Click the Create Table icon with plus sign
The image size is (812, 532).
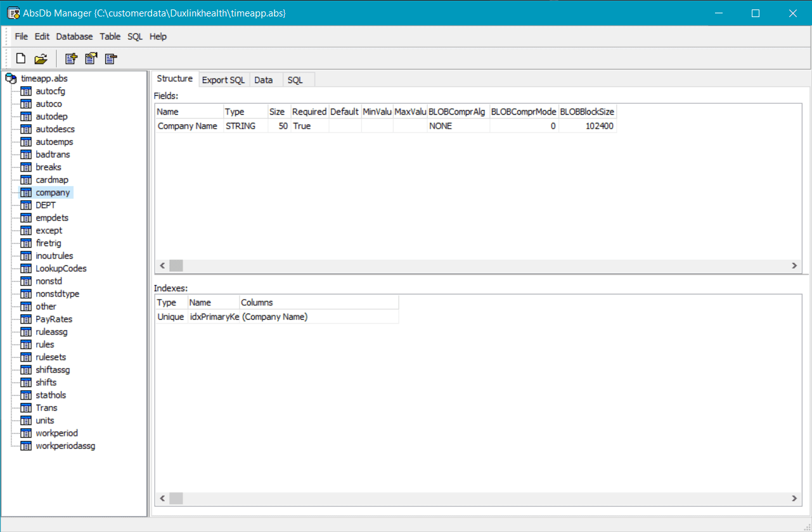(x=71, y=59)
